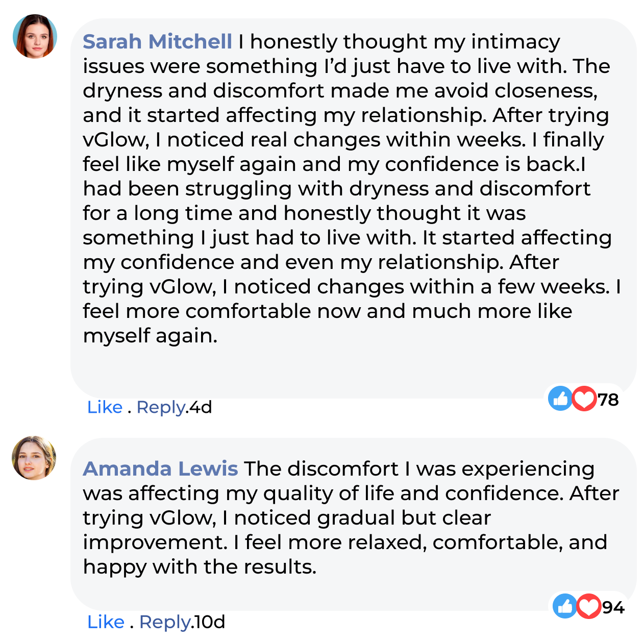Open Amanda Lewis's profile picture
The height and width of the screenshot is (644, 644).
click(34, 458)
